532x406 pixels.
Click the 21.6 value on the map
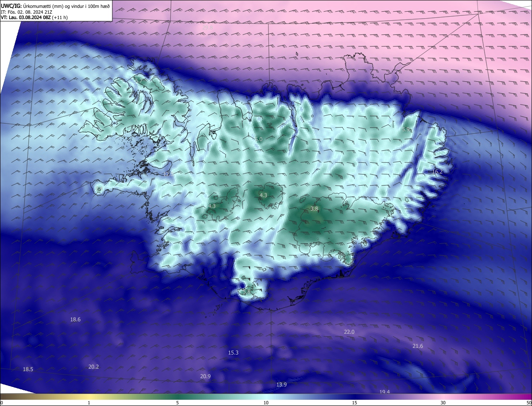(x=418, y=346)
